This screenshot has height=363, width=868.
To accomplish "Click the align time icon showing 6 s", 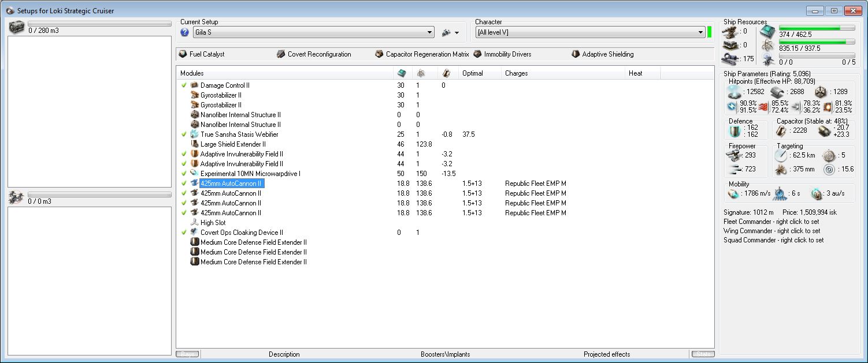I will pyautogui.click(x=780, y=194).
